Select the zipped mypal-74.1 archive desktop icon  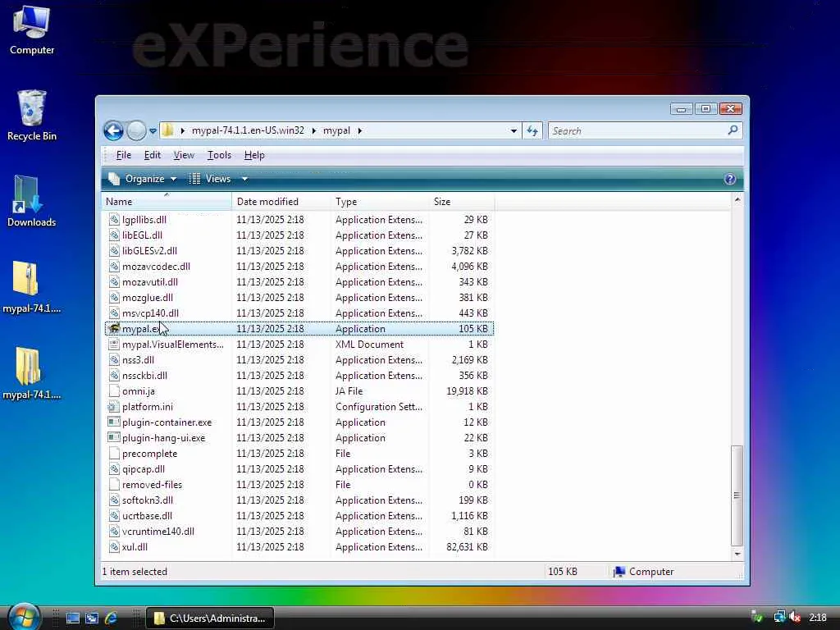pyautogui.click(x=31, y=288)
